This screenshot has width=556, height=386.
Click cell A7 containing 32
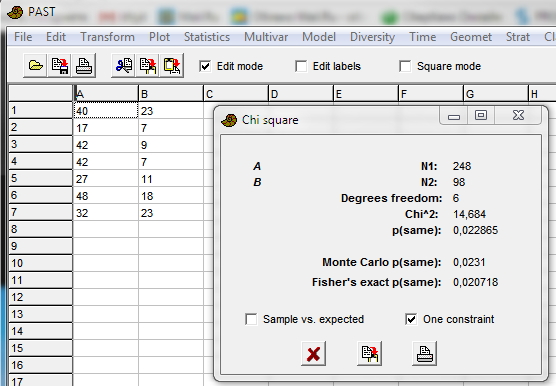[x=106, y=213]
